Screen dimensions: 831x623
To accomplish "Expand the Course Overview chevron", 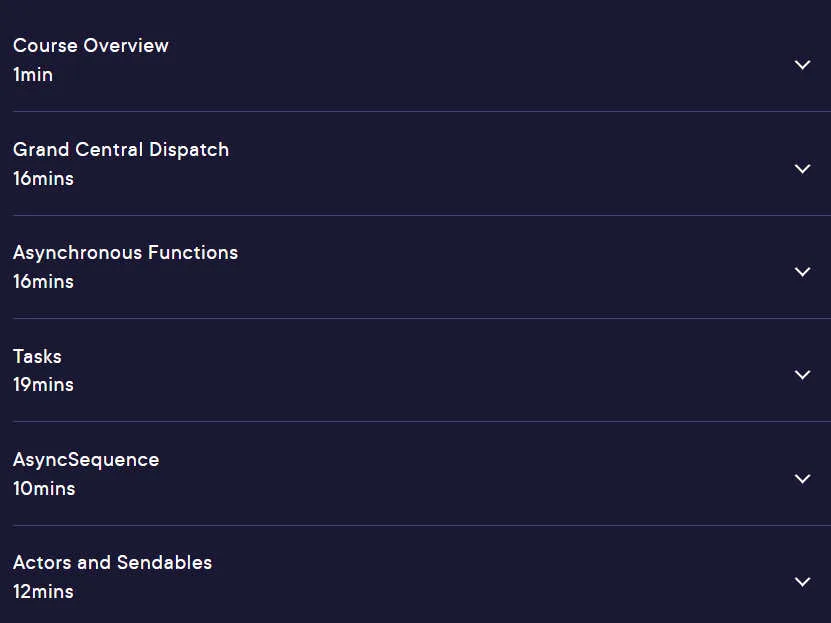I will 802,65.
